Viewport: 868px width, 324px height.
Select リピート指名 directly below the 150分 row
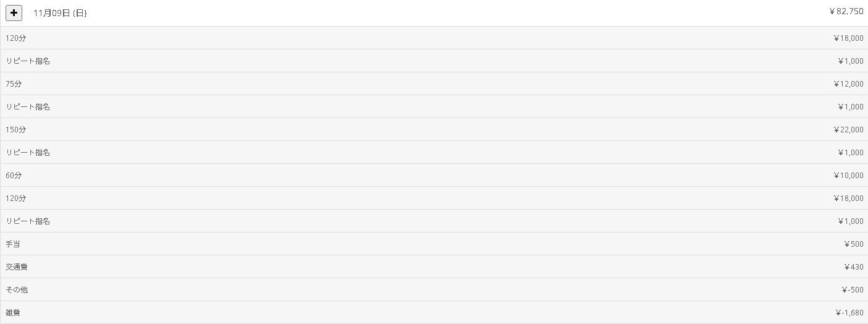point(28,153)
